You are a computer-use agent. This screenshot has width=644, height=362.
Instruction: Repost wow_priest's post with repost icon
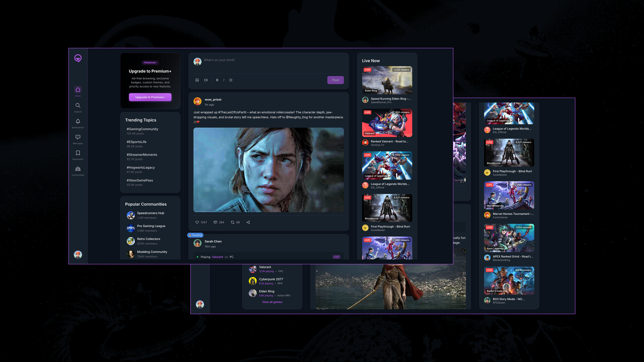pyautogui.click(x=233, y=222)
